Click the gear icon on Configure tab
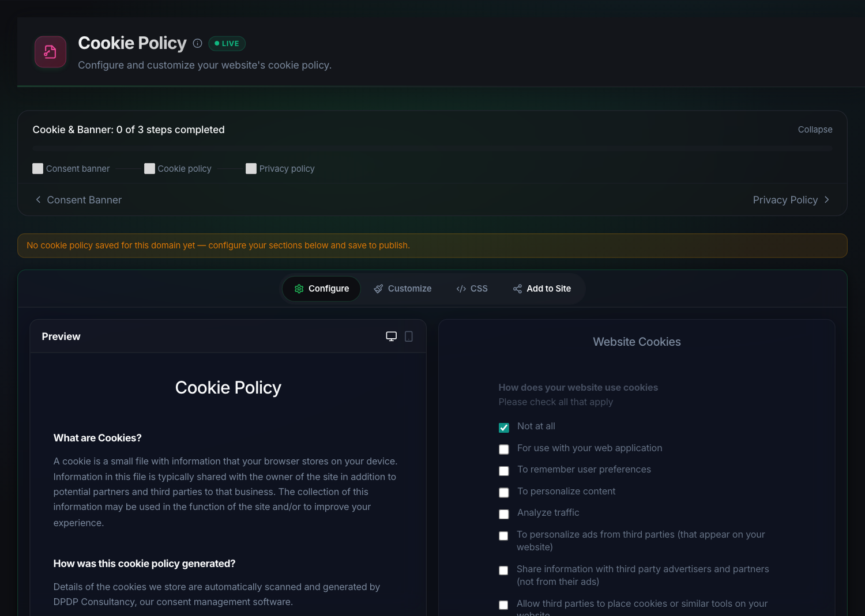 click(299, 289)
